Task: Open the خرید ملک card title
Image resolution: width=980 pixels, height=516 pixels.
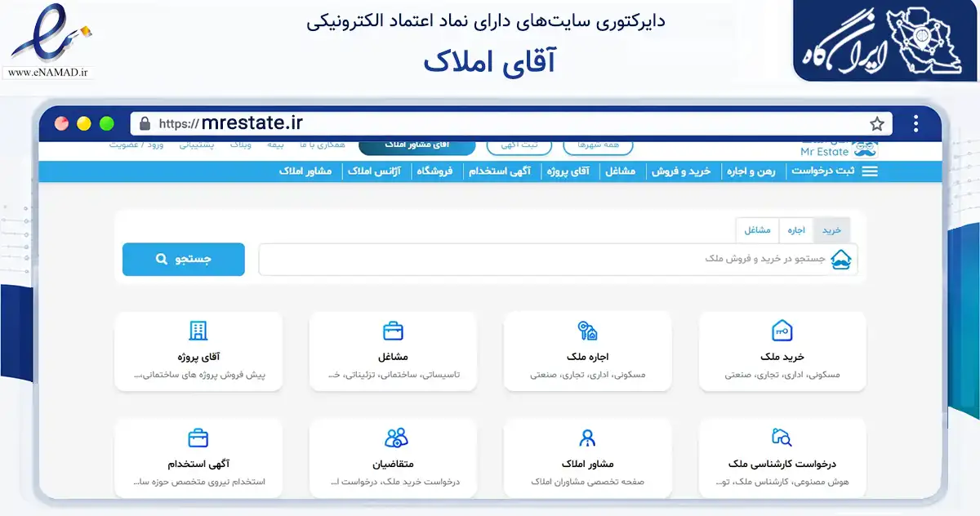Action: tap(782, 357)
